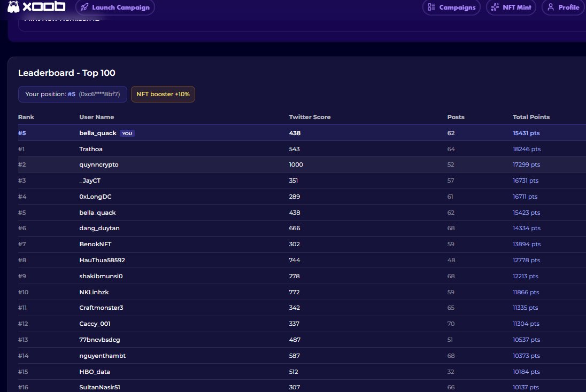Screen dimensions: 586x392
Task: Click the 16731 pts total for _JayCT
Action: (x=526, y=181)
